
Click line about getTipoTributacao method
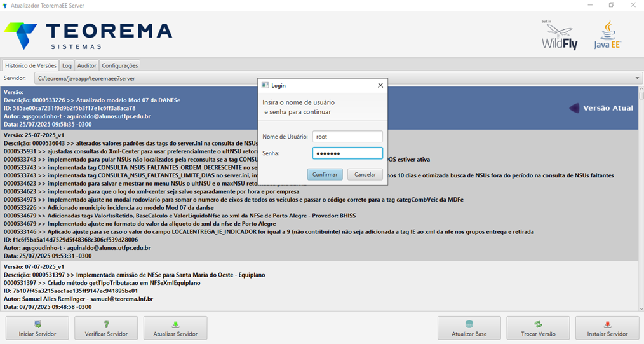[102, 283]
